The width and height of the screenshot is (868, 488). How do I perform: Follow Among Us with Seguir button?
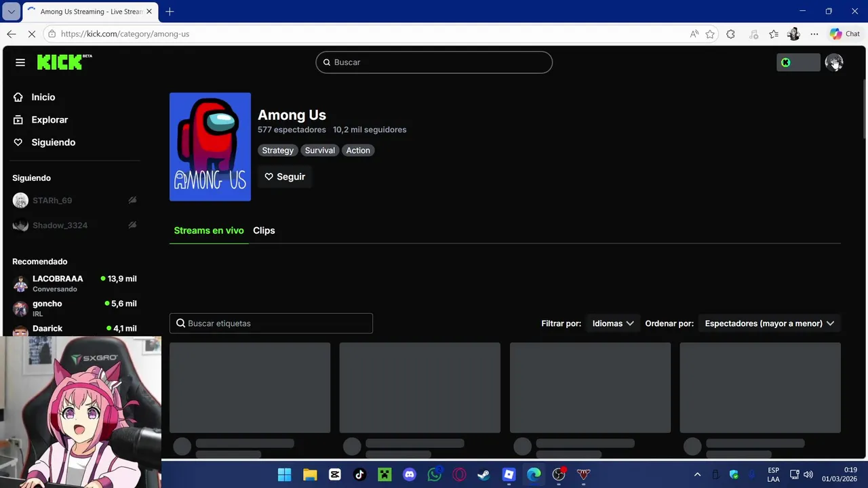click(x=285, y=177)
